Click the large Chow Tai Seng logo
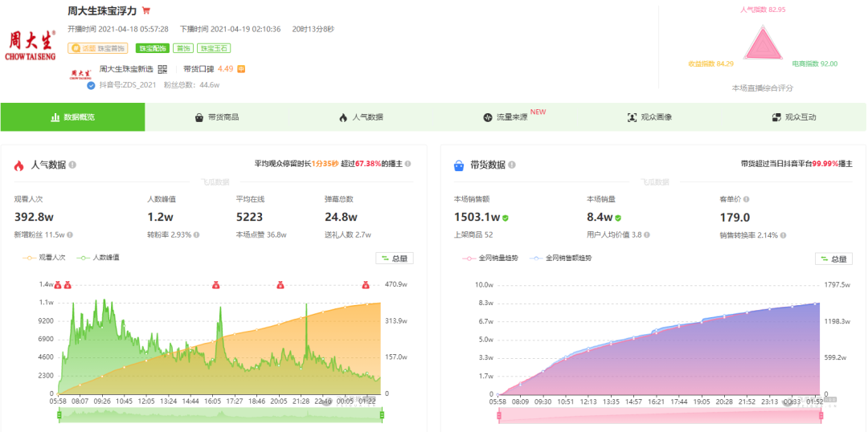 [30, 44]
